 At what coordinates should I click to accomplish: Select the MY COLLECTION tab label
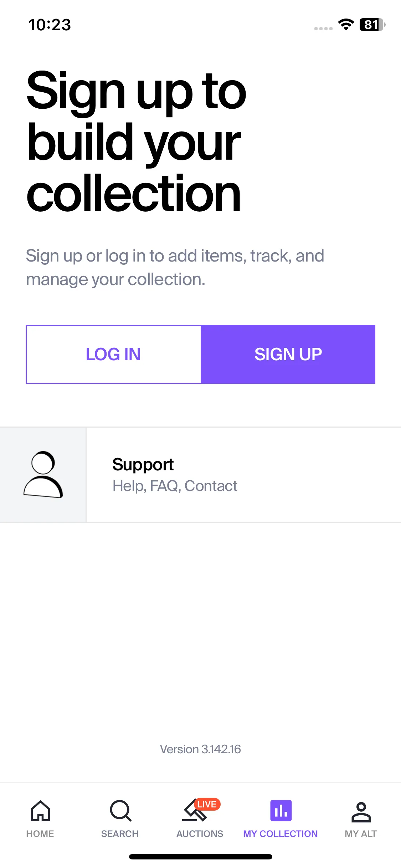[281, 834]
